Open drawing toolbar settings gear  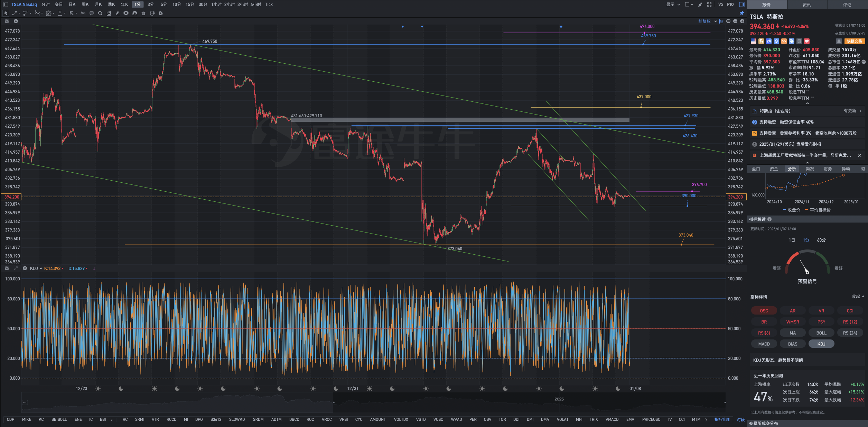tap(161, 13)
